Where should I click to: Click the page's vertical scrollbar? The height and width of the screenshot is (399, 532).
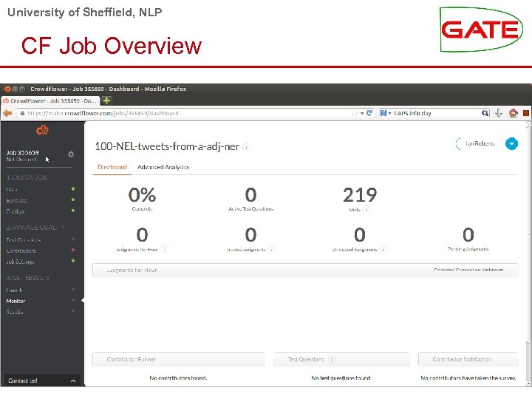[528, 253]
